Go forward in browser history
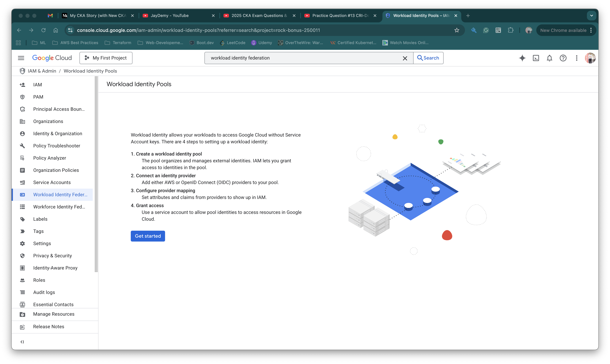This screenshot has width=610, height=364. [x=31, y=30]
